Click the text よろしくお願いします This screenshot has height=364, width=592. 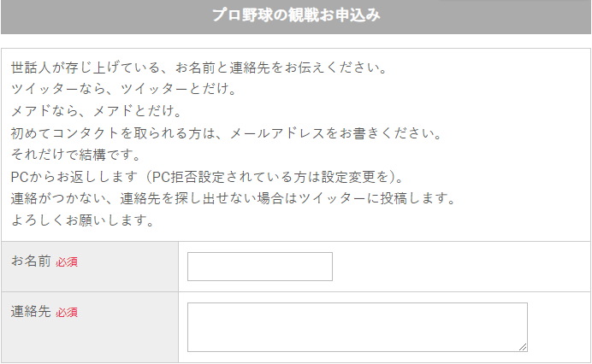pos(82,220)
